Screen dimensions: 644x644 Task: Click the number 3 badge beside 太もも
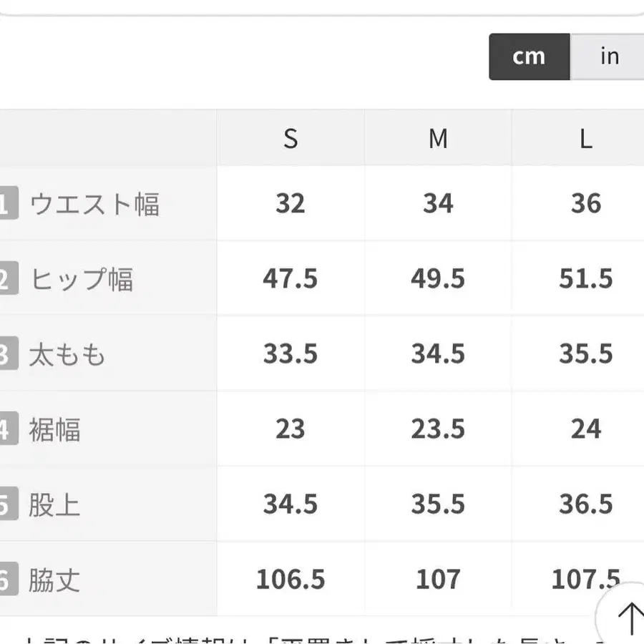click(6, 355)
